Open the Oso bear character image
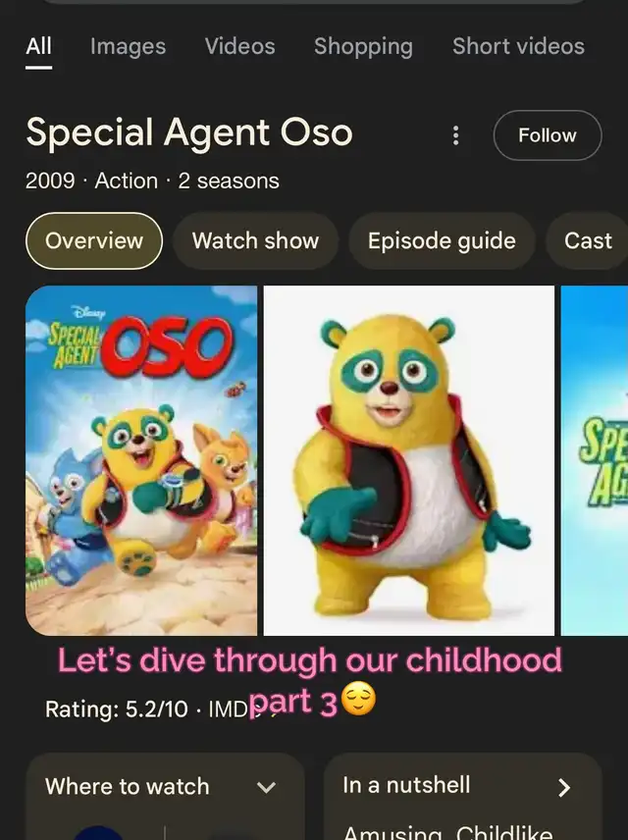Image resolution: width=628 pixels, height=840 pixels. click(x=409, y=460)
